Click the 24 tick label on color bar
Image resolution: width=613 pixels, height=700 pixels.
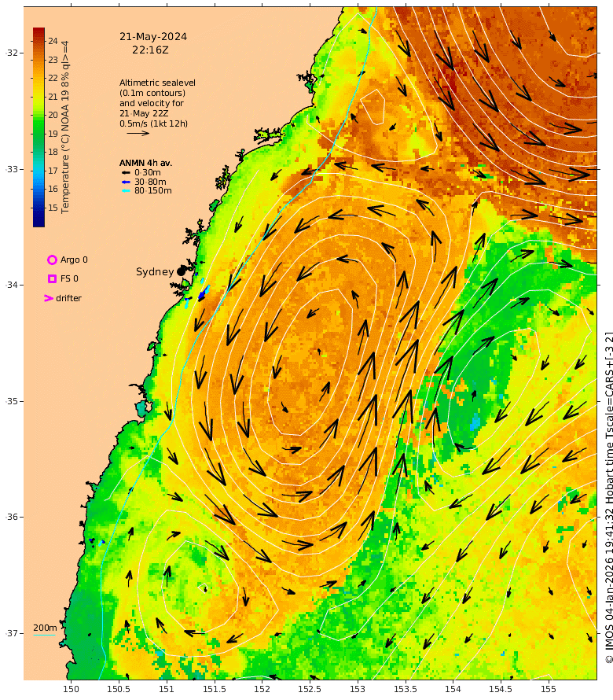[x=53, y=41]
